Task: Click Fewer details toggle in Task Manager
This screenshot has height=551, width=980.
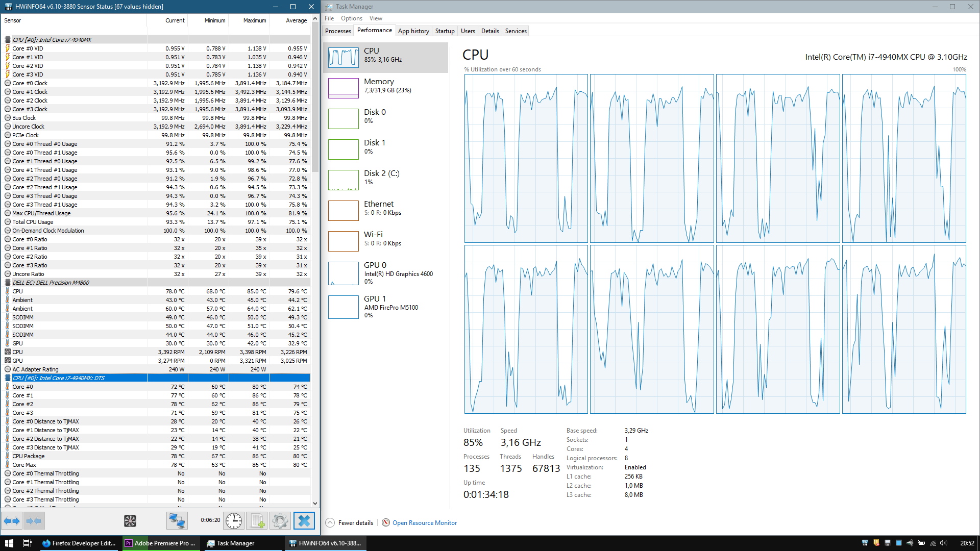Action: click(x=350, y=523)
